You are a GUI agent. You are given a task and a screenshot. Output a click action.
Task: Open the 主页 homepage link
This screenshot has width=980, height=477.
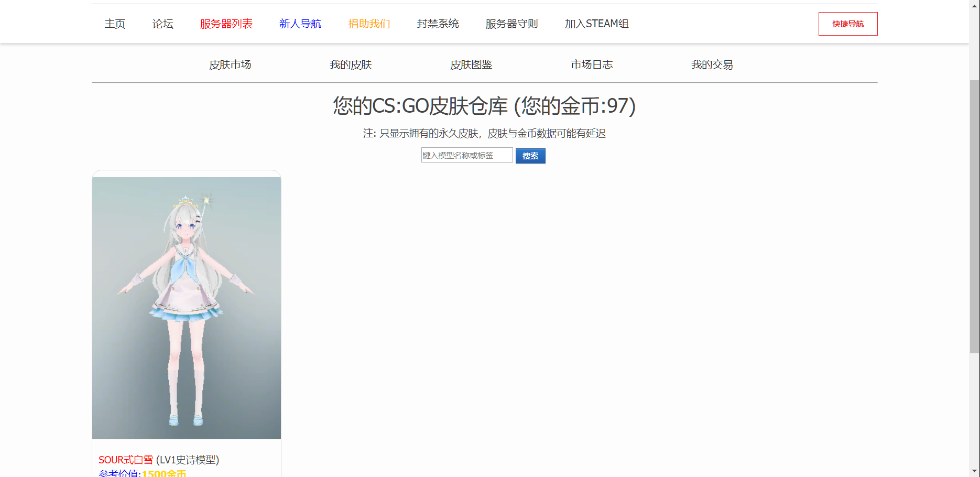(x=115, y=24)
